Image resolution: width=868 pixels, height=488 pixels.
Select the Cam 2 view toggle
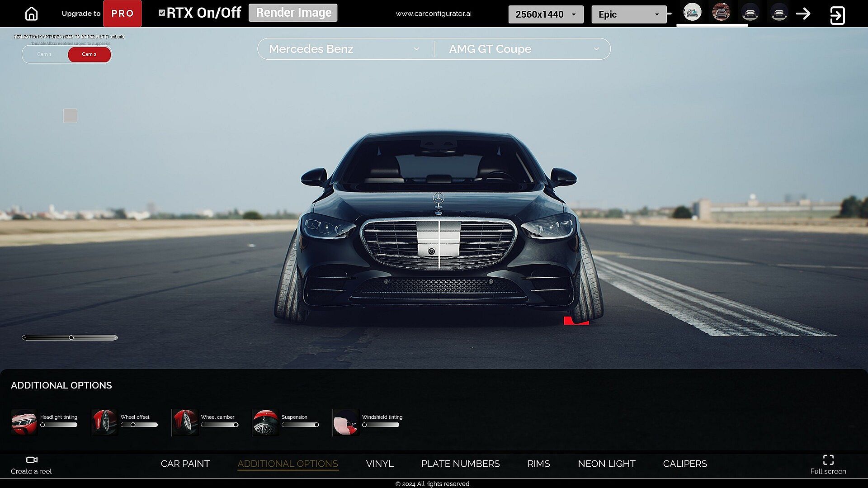click(89, 54)
